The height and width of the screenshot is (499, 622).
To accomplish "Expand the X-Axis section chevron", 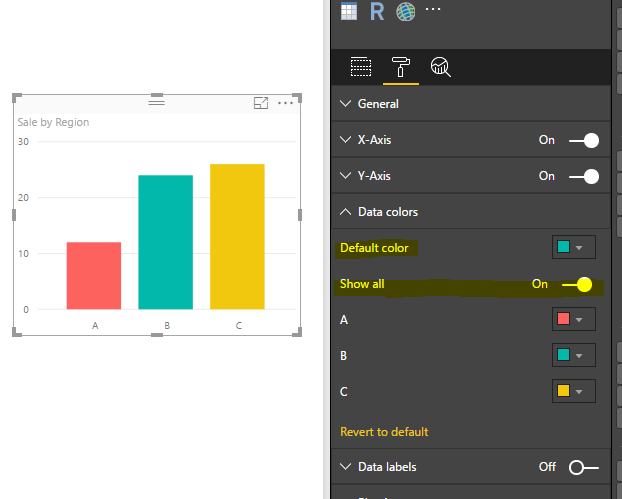I will click(x=346, y=140).
